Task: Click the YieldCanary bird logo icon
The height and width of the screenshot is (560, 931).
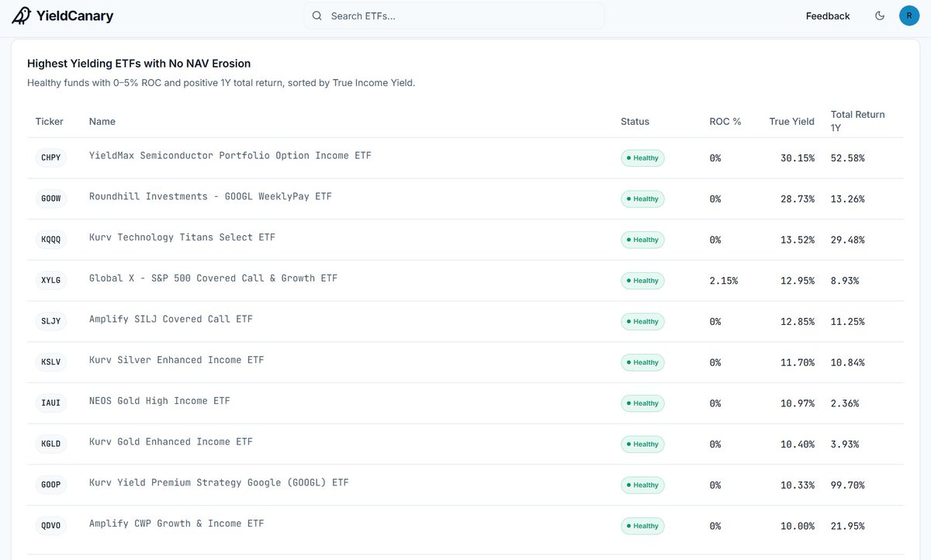Action: (x=22, y=16)
